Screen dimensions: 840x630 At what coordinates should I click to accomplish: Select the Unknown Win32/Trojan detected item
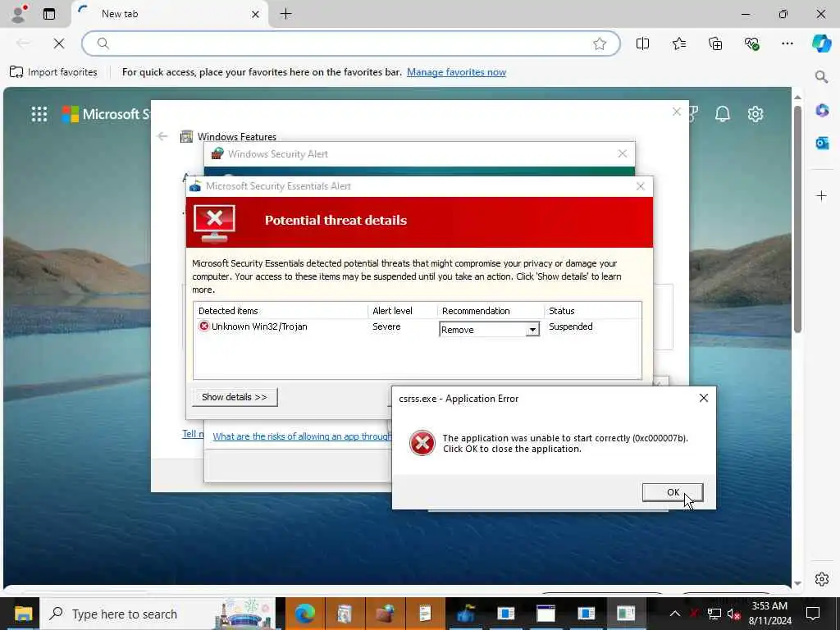(253, 326)
